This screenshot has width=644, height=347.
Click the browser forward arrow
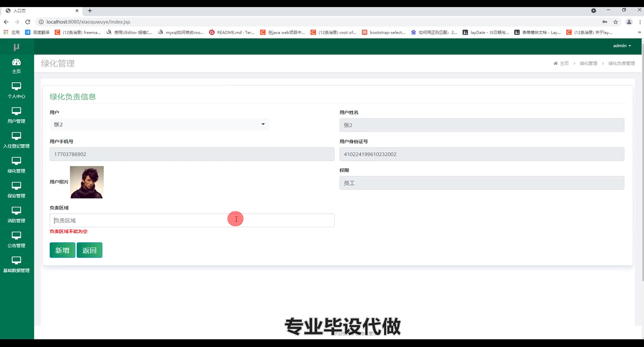[17, 22]
